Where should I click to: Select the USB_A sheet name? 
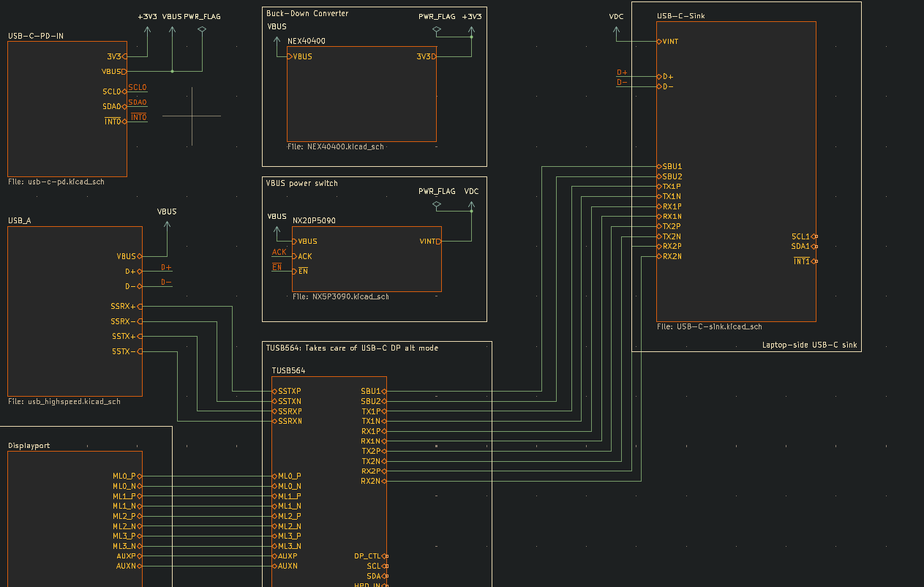coord(20,220)
